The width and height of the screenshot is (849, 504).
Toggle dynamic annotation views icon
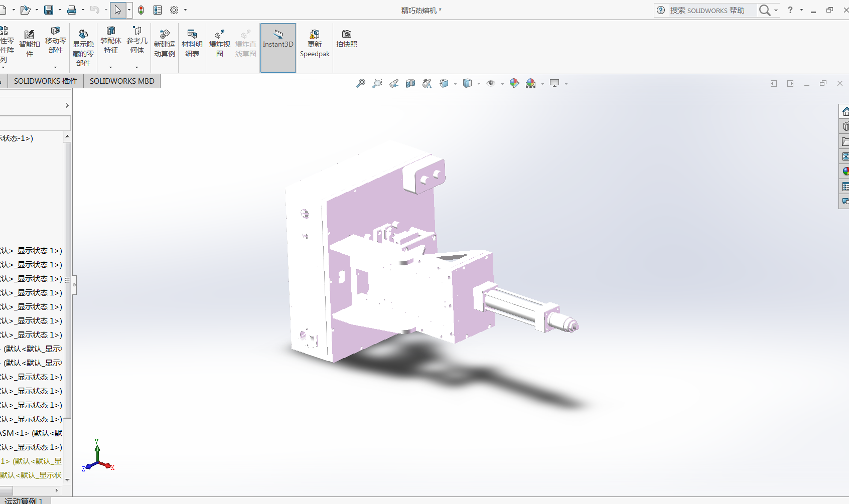[427, 84]
